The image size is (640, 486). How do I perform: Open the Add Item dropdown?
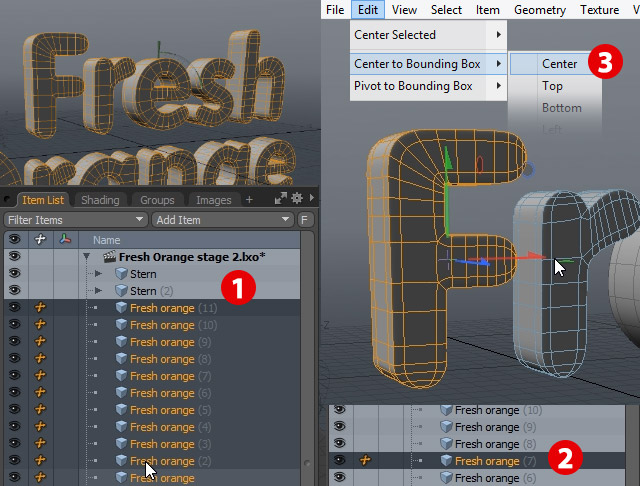(222, 220)
